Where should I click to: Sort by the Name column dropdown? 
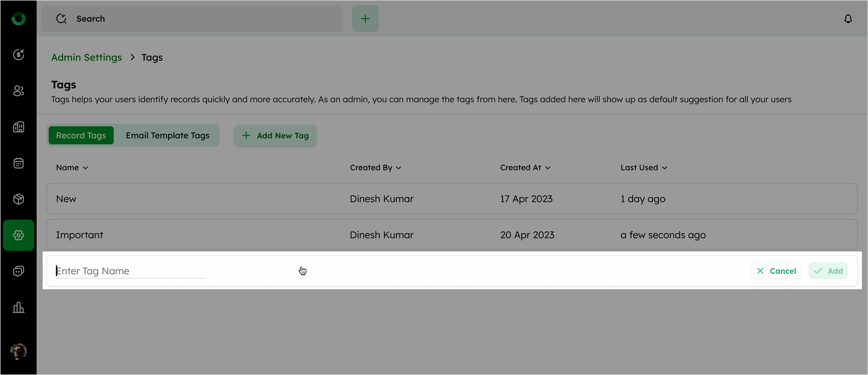(72, 168)
